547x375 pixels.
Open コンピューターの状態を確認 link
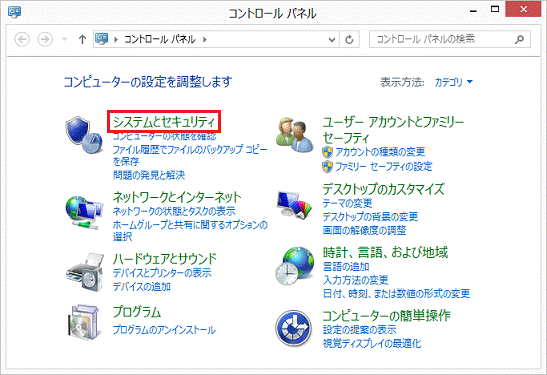(x=164, y=136)
